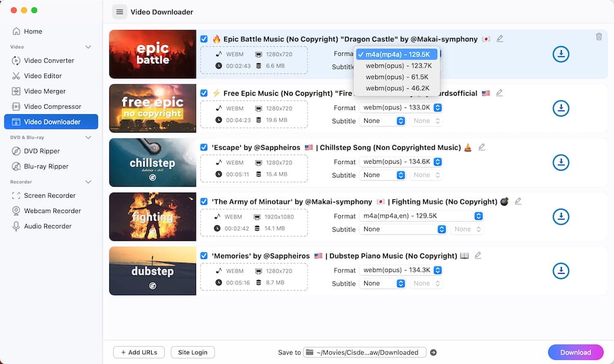Download the 'Escape' by Sappheiros item
Image resolution: width=614 pixels, height=364 pixels.
pos(561,163)
